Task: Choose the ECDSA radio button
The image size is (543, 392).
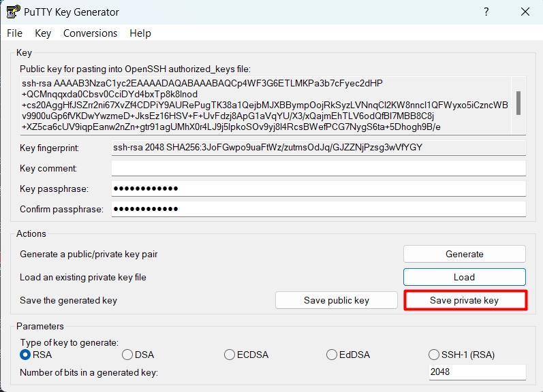Action: (230, 355)
